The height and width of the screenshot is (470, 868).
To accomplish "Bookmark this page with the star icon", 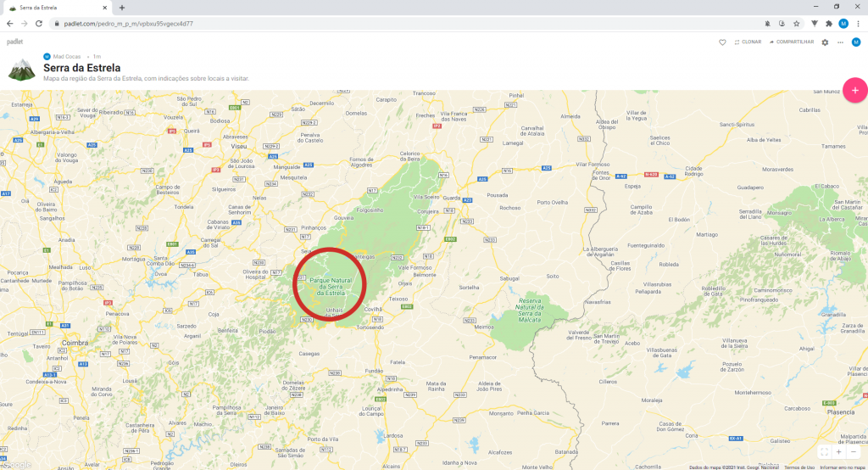I will tap(797, 24).
